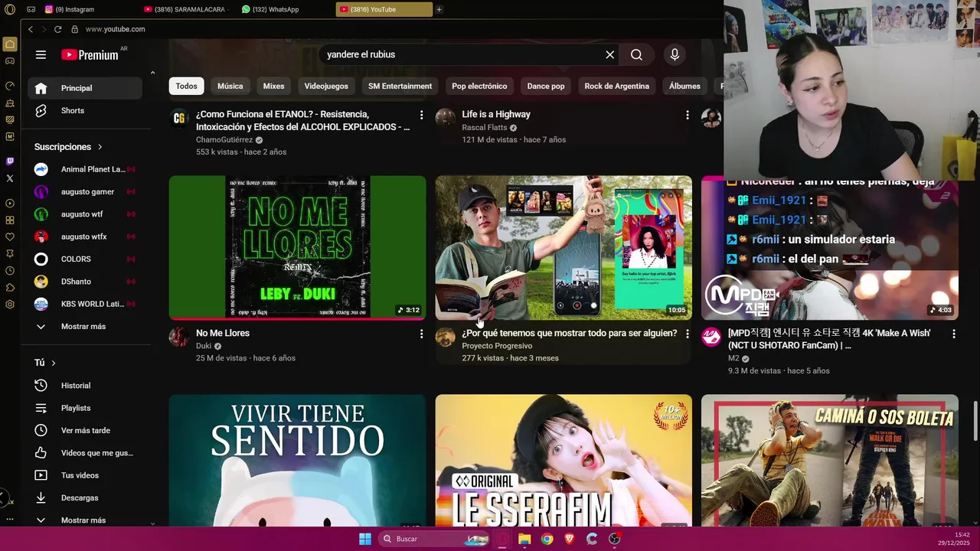Select the Videojuegos filter chip
Viewport: 980px width, 551px height.
click(326, 86)
